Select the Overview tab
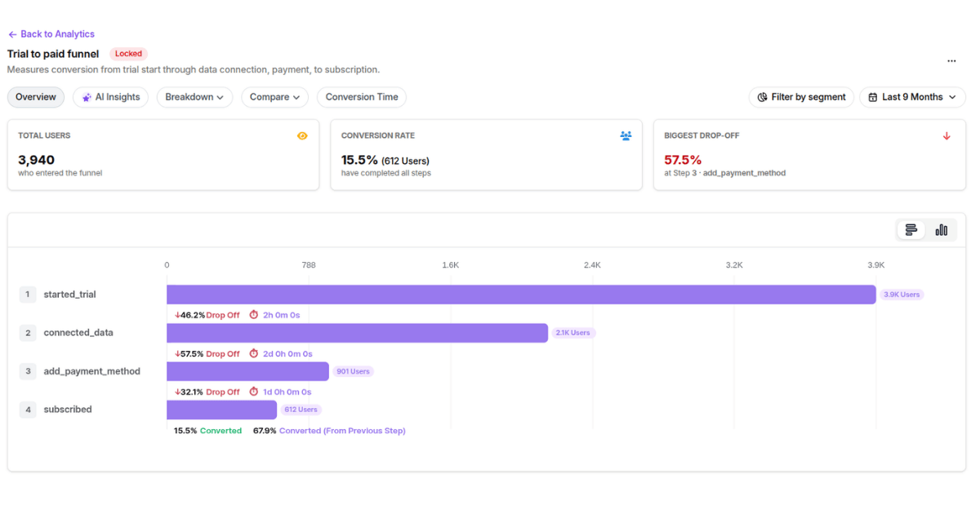The image size is (980, 514). [x=36, y=97]
